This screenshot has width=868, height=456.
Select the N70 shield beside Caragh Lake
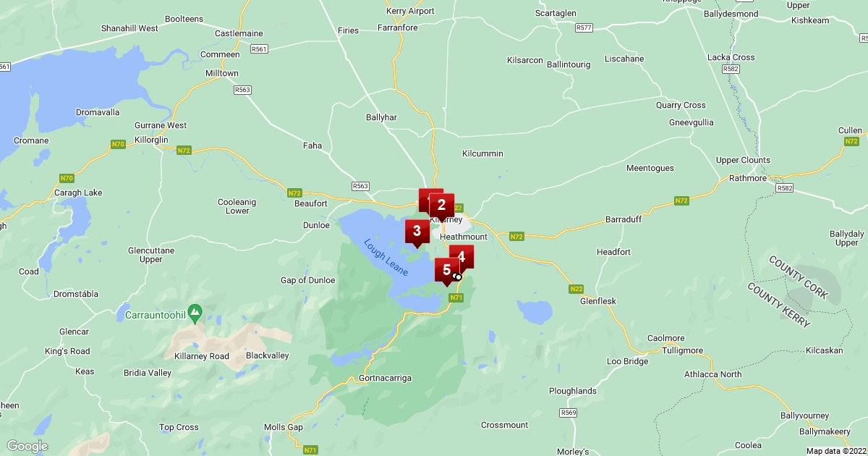click(67, 178)
